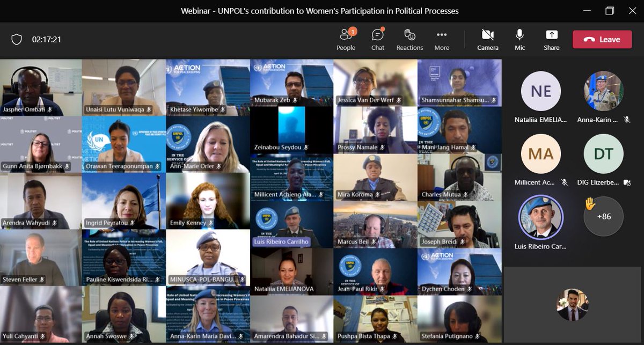This screenshot has width=644, height=345.
Task: Select Anna-Karin's avatar in side panel
Action: [604, 91]
